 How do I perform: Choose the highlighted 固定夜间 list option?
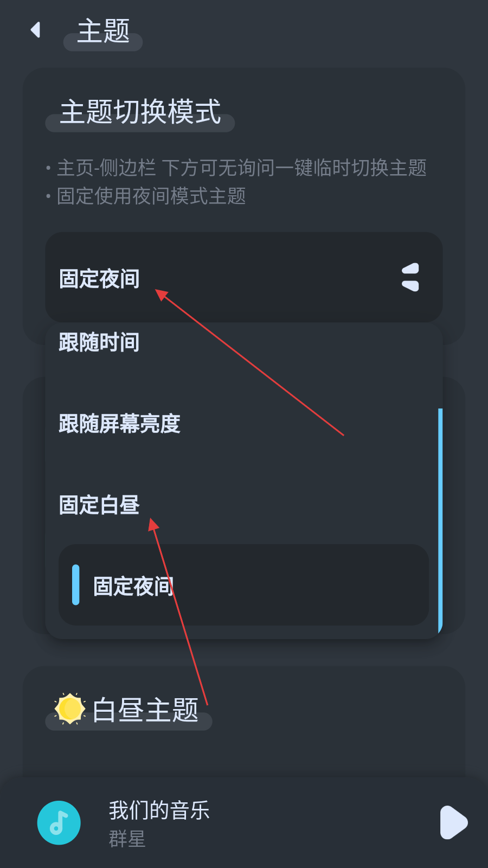244,585
